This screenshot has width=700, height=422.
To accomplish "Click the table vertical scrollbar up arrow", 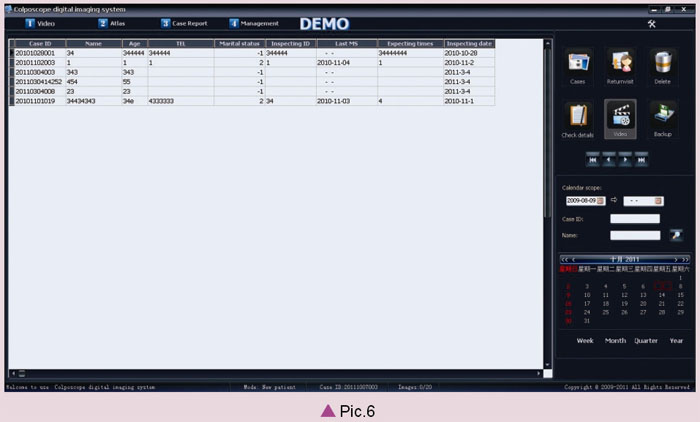I will click(547, 43).
